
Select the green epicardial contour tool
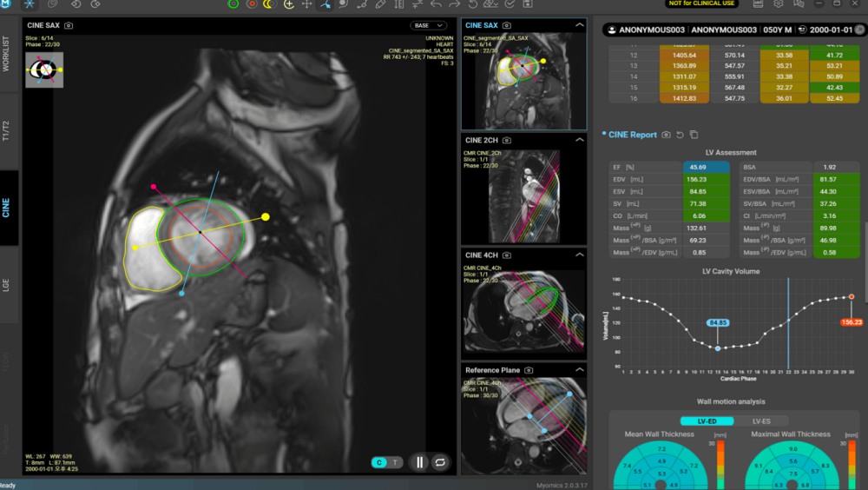[x=233, y=3]
